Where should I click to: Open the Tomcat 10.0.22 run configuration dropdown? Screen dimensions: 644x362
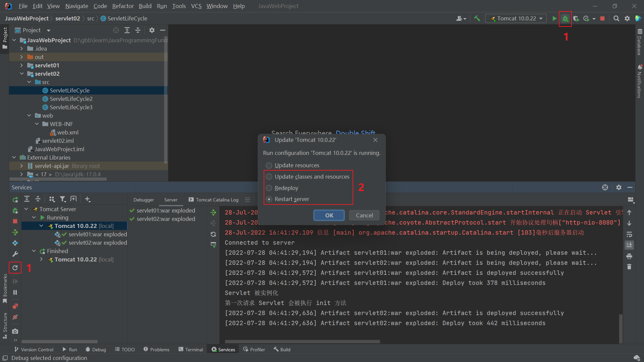(516, 19)
